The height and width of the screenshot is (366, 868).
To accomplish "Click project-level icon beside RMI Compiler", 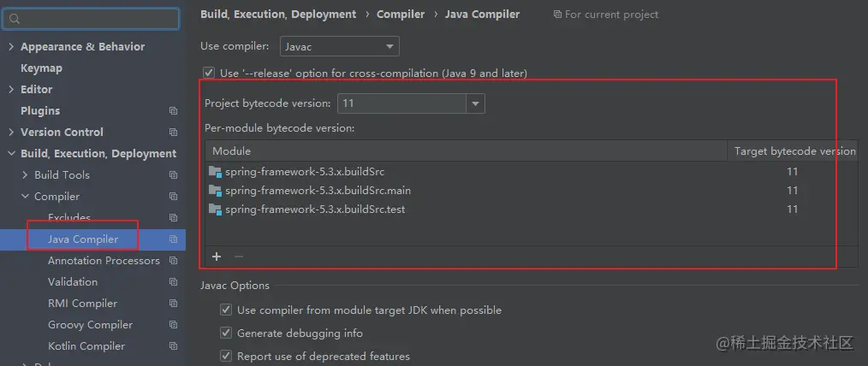I will [x=173, y=304].
